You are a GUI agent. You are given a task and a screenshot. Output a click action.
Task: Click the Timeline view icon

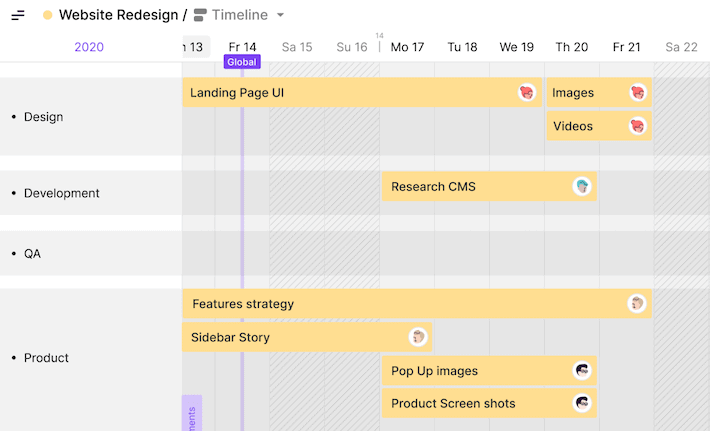tap(200, 15)
